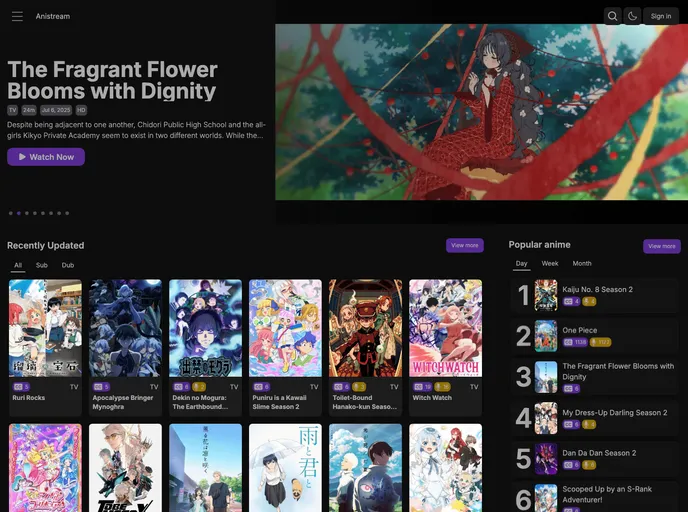Open the One Piece popular entry
This screenshot has height=512, width=688.
point(595,336)
